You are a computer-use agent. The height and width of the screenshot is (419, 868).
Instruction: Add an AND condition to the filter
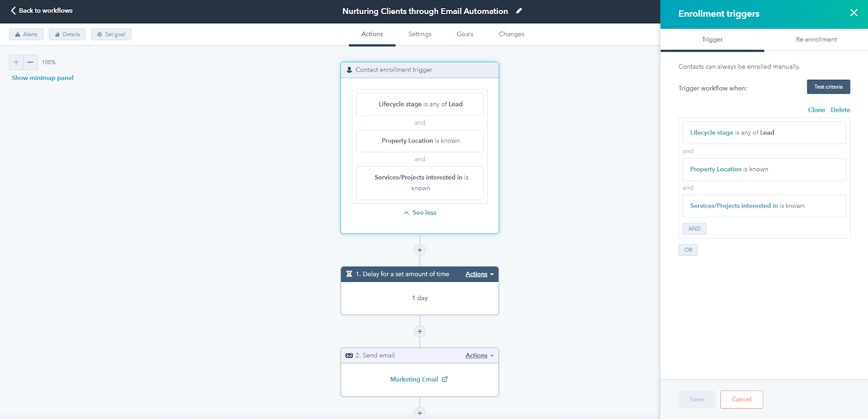click(x=694, y=229)
